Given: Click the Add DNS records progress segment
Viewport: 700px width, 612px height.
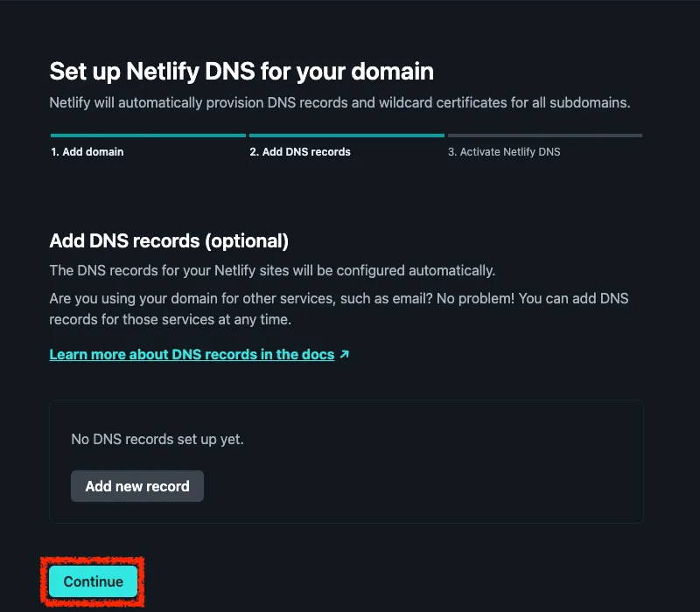Looking at the screenshot, I should (346, 136).
